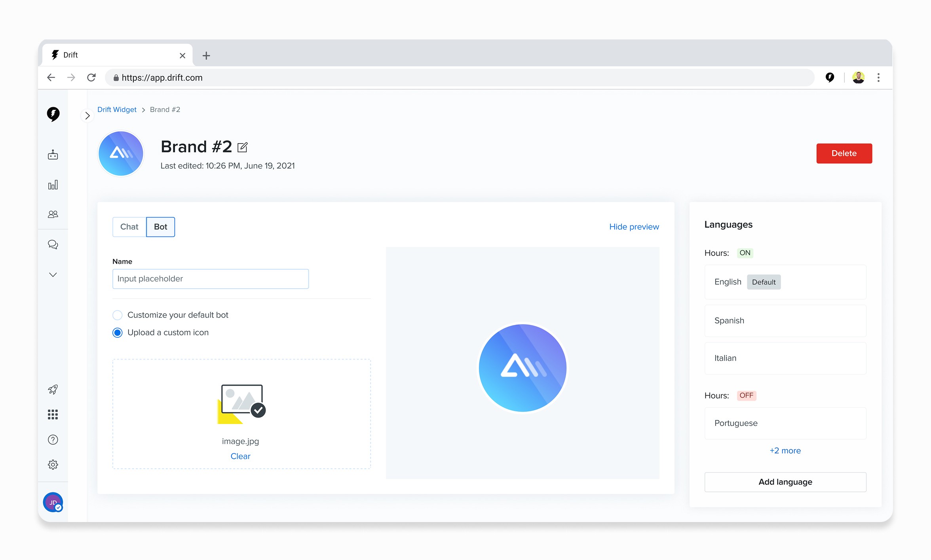Select Upload a custom icon option
Viewport: 931px width, 560px height.
(118, 333)
